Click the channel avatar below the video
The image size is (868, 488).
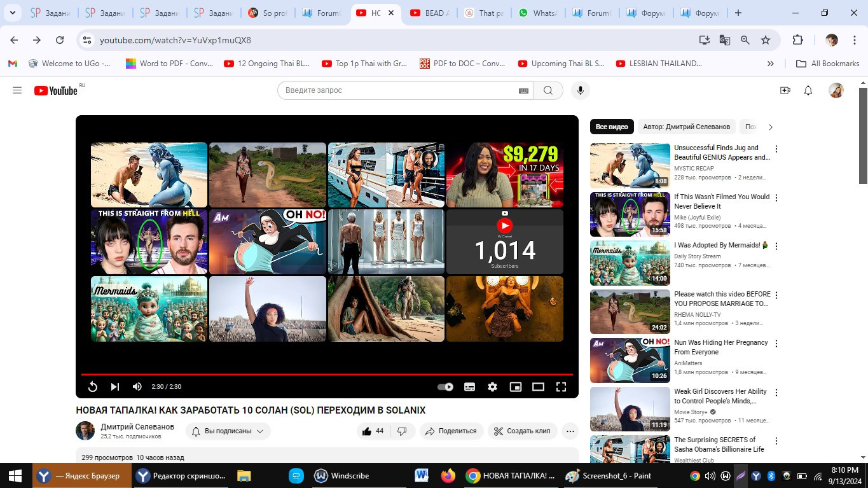pyautogui.click(x=85, y=431)
